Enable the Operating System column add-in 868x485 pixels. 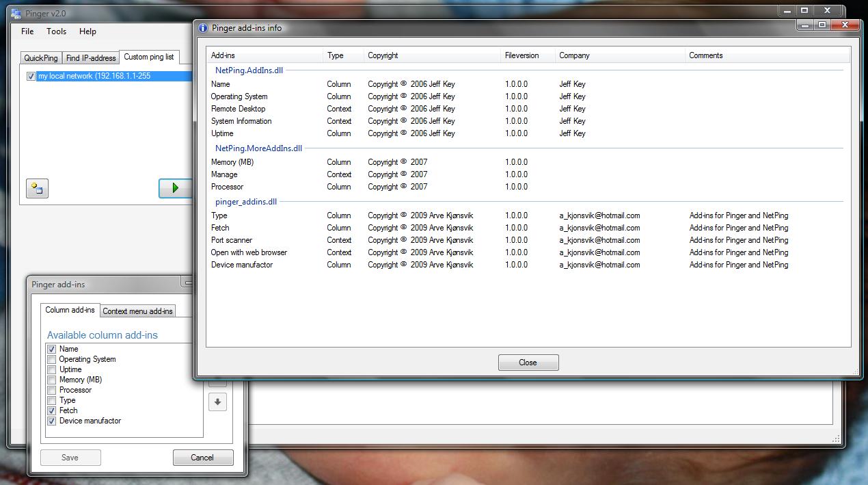point(51,359)
